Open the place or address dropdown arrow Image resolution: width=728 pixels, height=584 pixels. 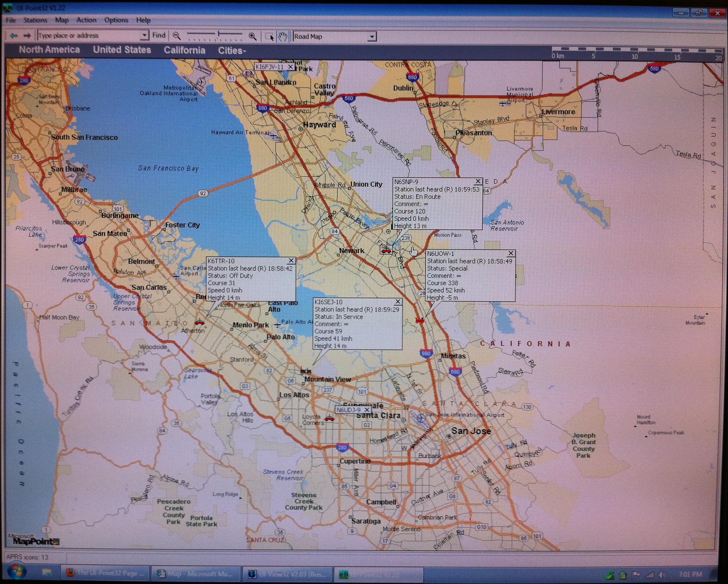click(x=144, y=35)
